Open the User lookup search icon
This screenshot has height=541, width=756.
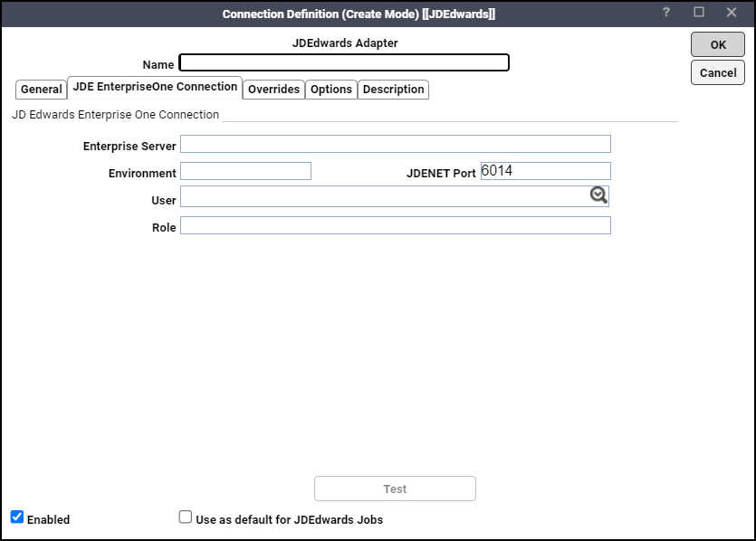[x=598, y=195]
